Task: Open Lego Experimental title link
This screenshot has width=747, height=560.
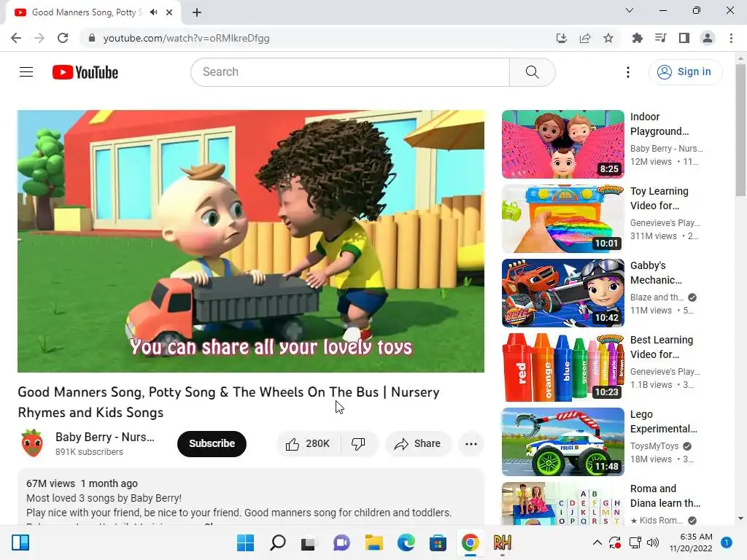Action: (x=664, y=421)
